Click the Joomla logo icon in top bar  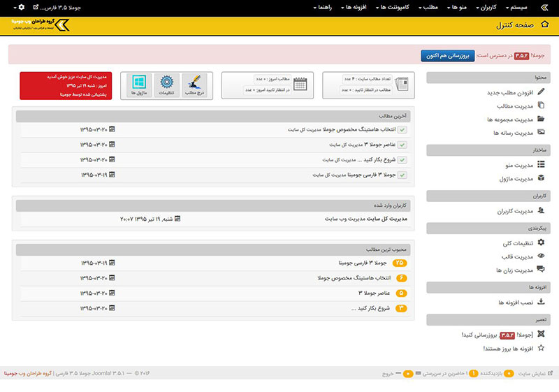[x=544, y=7]
